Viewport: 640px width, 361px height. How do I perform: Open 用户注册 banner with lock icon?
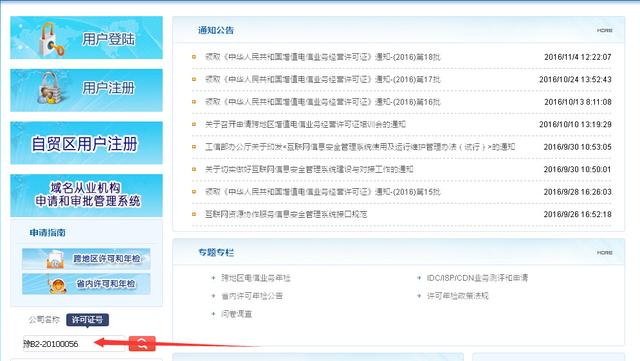tap(86, 90)
